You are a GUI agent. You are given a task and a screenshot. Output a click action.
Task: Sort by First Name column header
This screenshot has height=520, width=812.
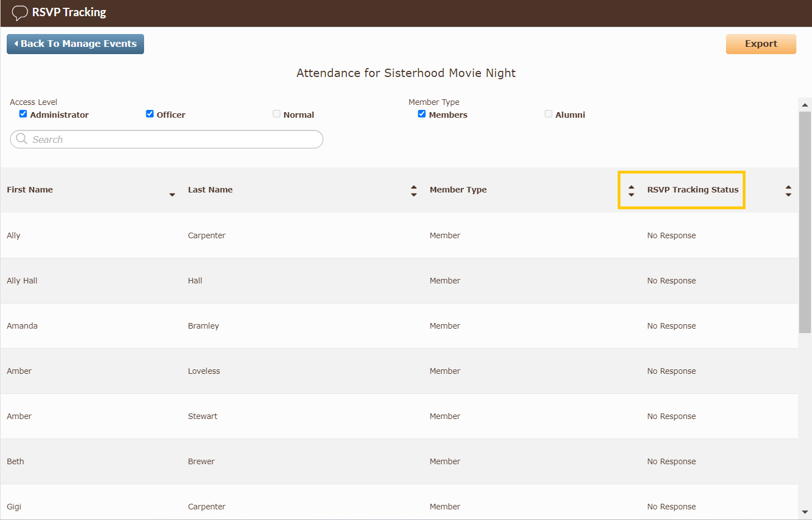tap(30, 190)
